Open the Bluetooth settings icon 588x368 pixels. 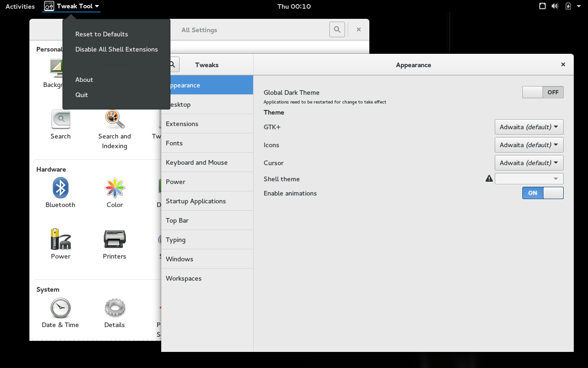(x=60, y=188)
